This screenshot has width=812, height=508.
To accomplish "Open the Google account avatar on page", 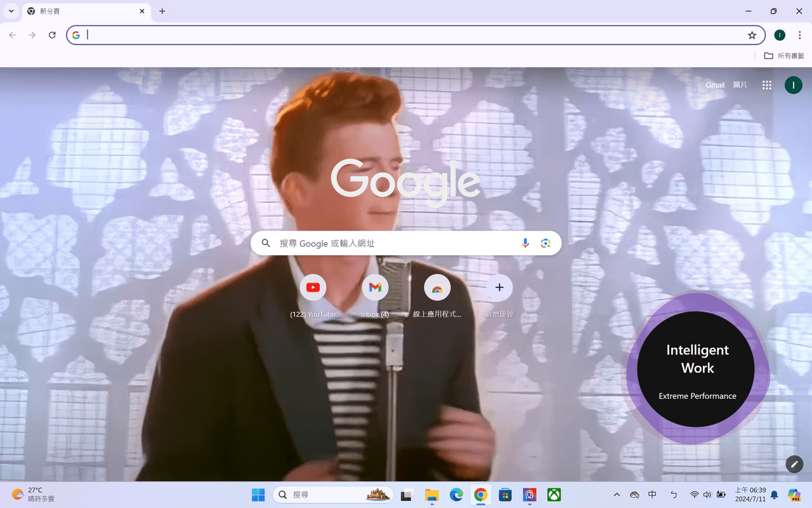I will pyautogui.click(x=794, y=85).
